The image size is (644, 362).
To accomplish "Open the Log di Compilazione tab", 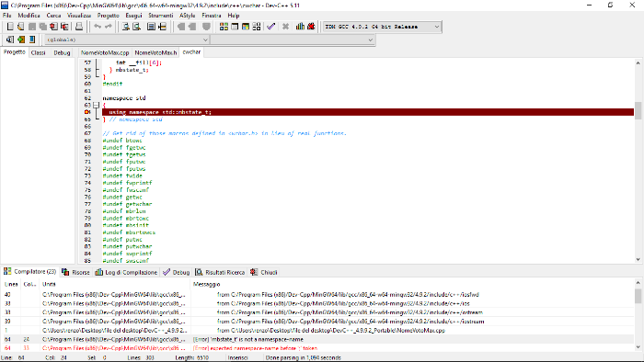I will tap(126, 272).
